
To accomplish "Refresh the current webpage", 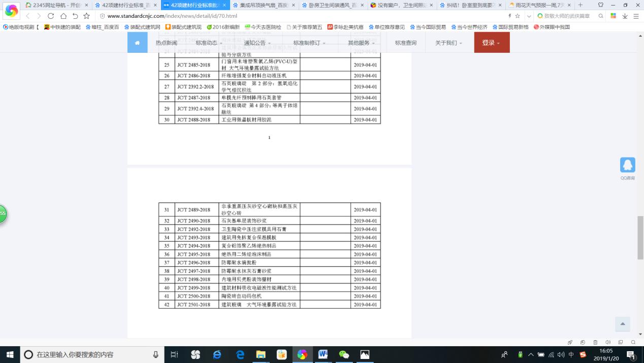I will click(50, 16).
